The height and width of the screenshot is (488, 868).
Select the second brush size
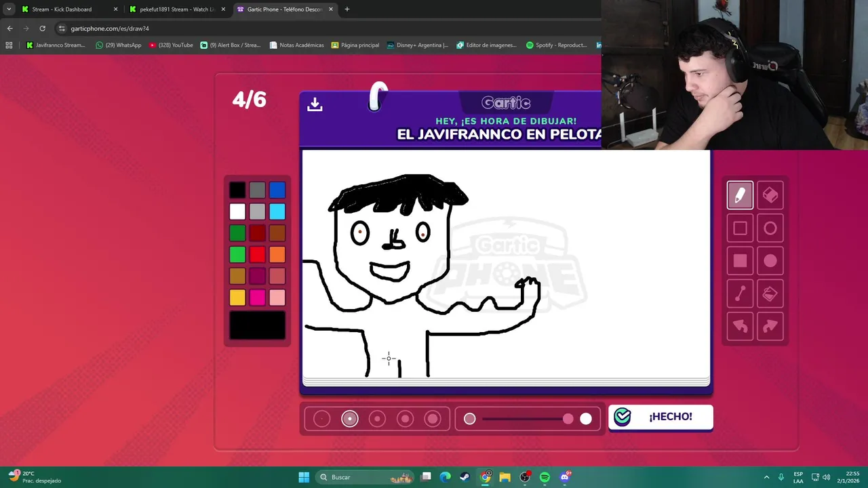[350, 419]
